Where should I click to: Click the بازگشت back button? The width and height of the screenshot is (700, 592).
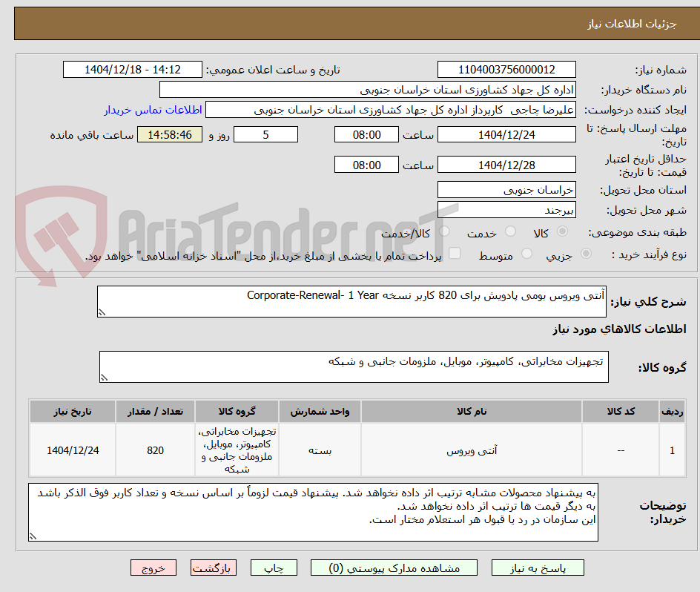214,568
